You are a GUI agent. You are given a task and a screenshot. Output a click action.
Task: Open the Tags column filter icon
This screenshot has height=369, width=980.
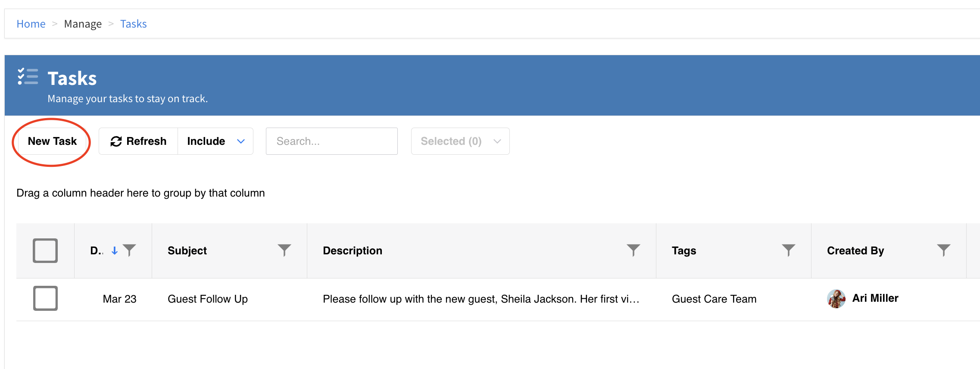coord(788,250)
